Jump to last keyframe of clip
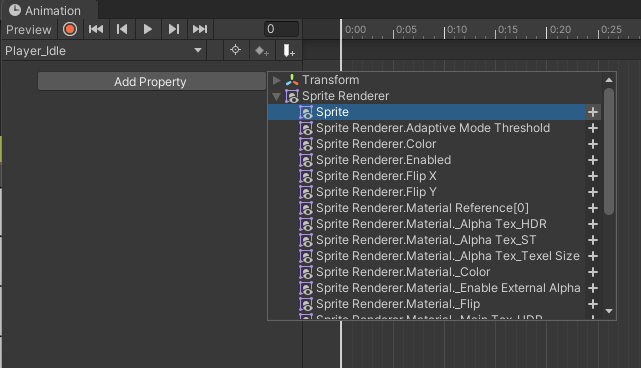Image resolution: width=641 pixels, height=368 pixels. 200,29
